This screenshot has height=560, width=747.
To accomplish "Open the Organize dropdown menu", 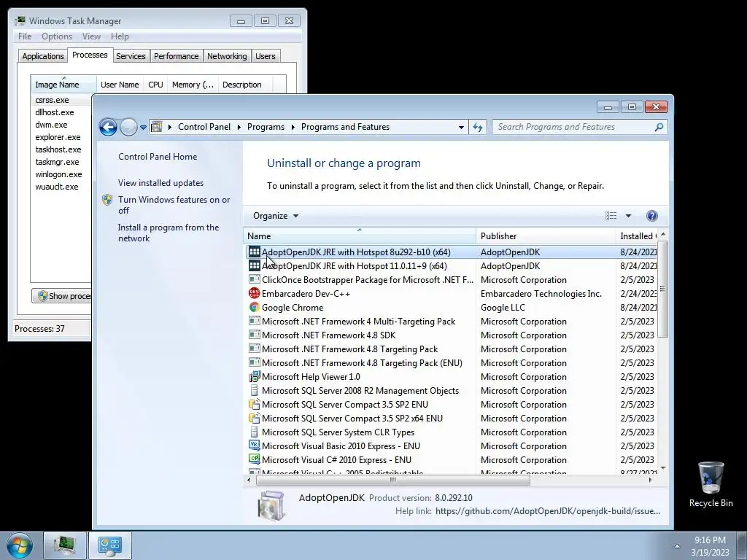I will click(276, 216).
